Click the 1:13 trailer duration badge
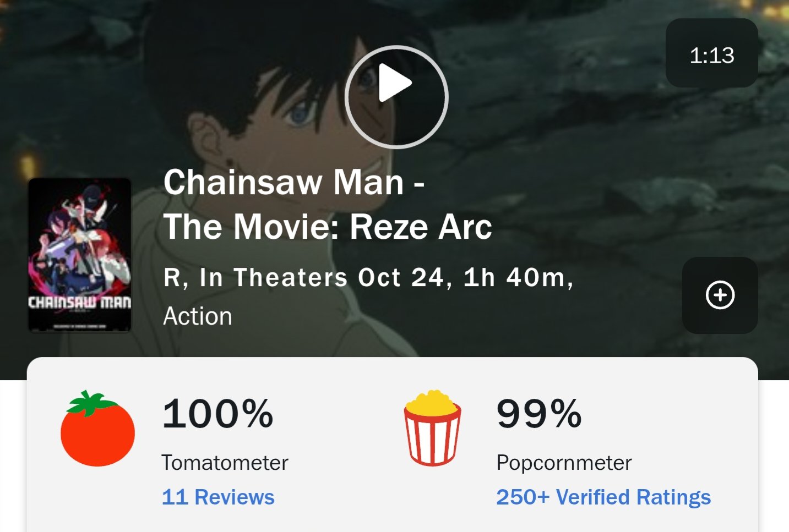The height and width of the screenshot is (532, 789). click(x=711, y=54)
